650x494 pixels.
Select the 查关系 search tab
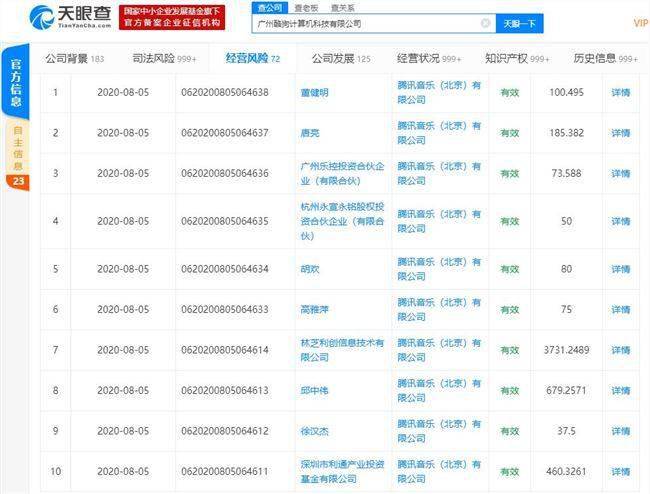coord(343,8)
